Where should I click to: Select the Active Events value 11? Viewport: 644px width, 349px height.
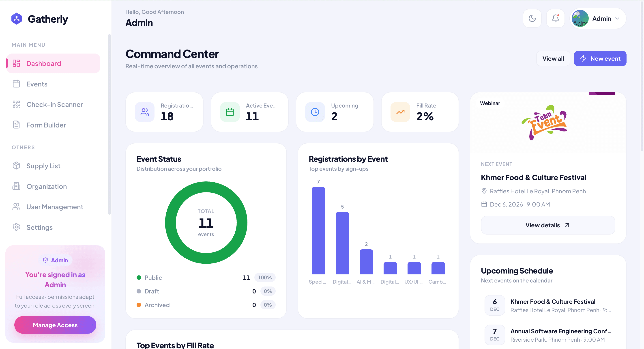point(252,116)
